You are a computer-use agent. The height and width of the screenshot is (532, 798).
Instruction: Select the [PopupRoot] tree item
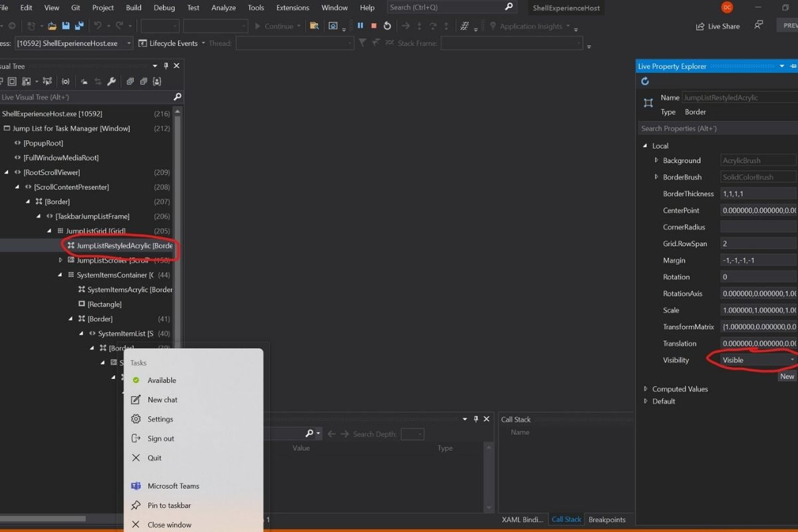(x=43, y=143)
